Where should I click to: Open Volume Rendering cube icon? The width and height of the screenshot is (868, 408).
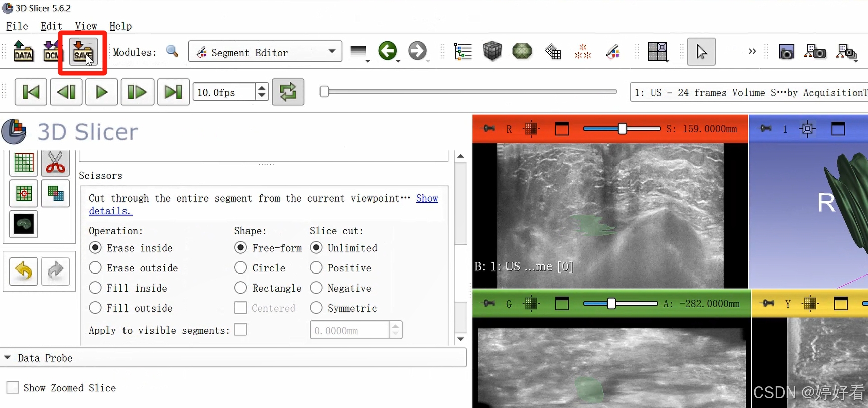[492, 51]
